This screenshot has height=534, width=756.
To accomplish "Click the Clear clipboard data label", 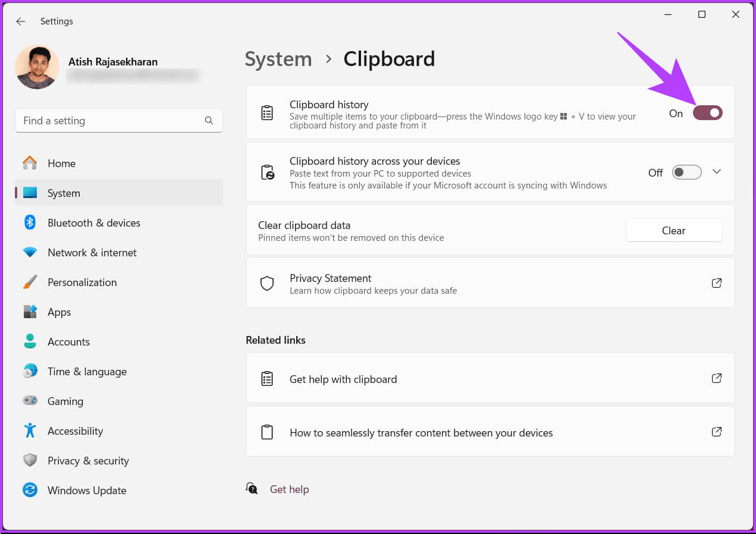I will coord(304,225).
